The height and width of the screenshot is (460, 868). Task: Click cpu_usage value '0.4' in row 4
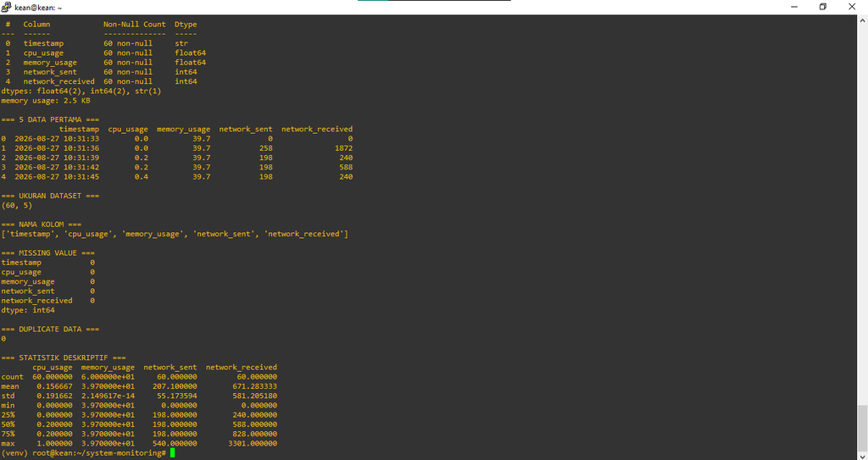[142, 177]
